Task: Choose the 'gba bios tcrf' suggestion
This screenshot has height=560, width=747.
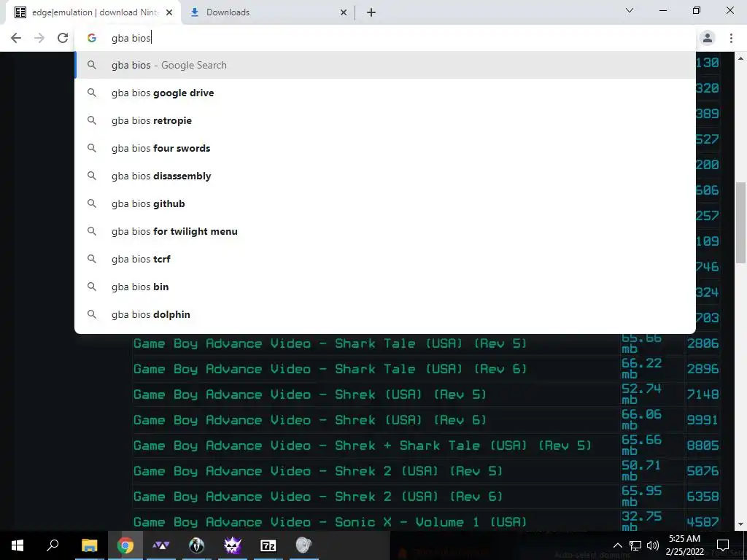Action: 385,259
